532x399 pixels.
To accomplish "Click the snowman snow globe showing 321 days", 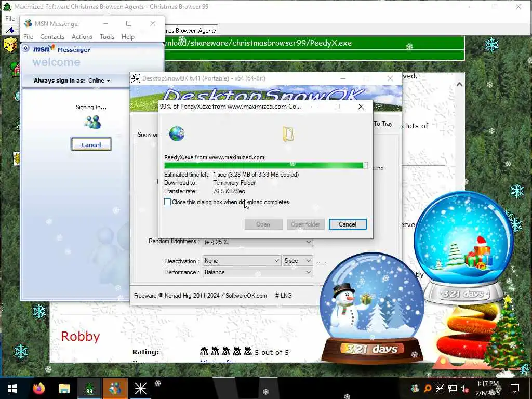I will pos(372,308).
